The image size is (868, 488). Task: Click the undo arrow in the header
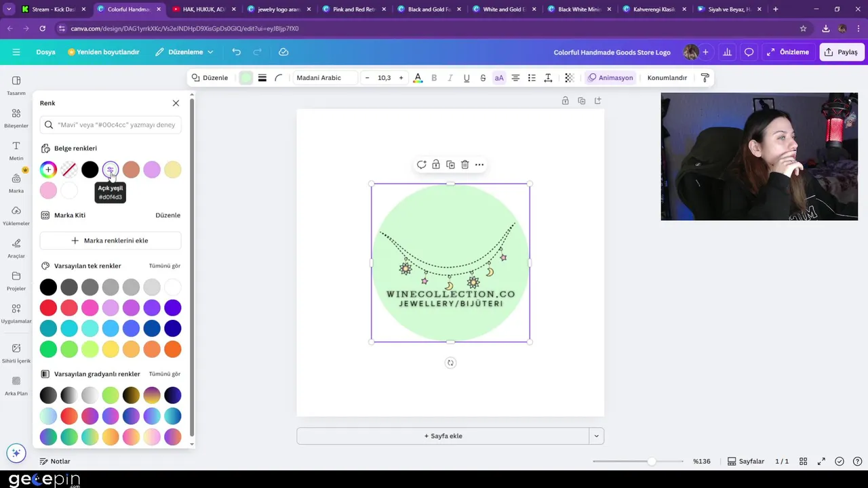point(236,52)
